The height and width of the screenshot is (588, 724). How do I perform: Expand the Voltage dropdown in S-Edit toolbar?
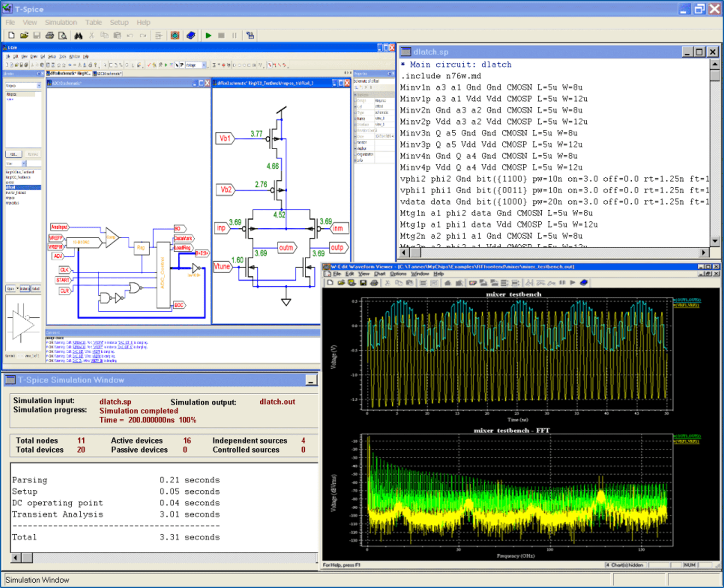tap(204, 65)
